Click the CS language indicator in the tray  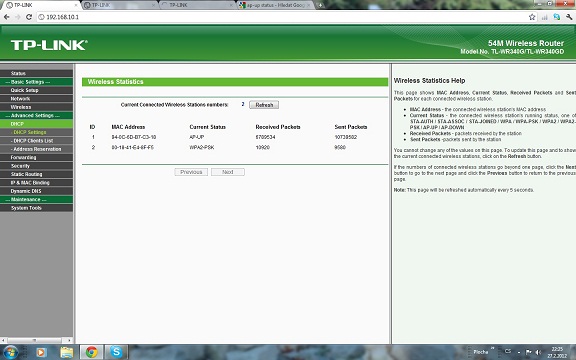[508, 352]
